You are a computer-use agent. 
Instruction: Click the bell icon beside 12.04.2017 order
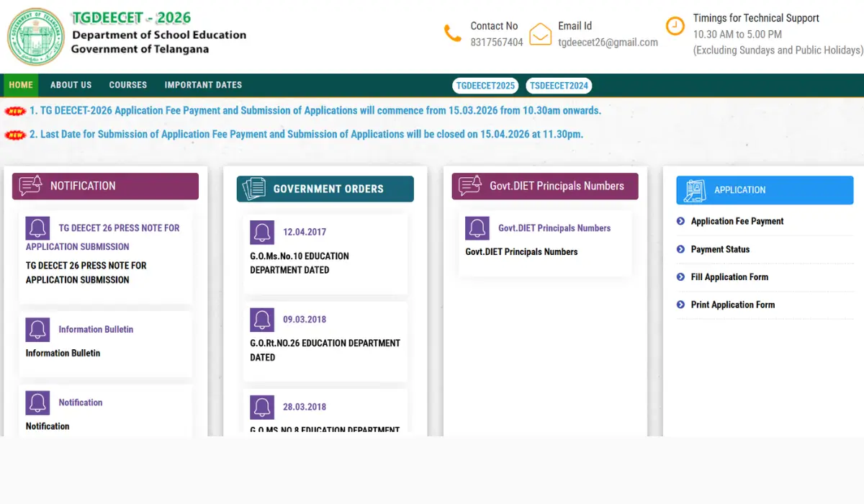tap(262, 232)
